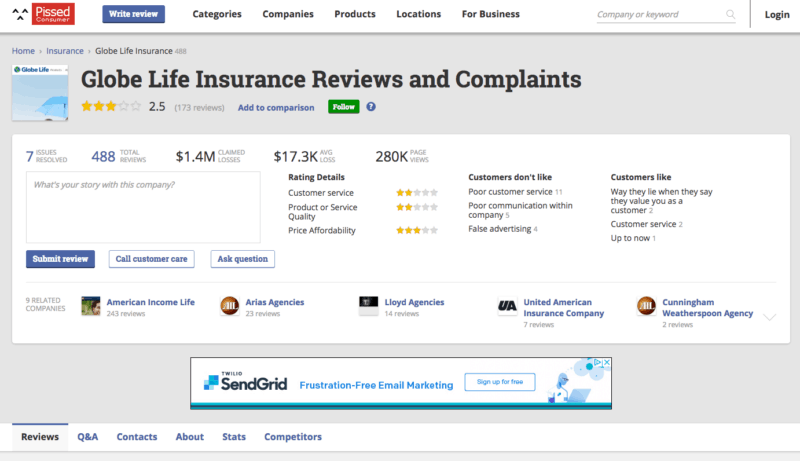Image resolution: width=800 pixels, height=461 pixels.
Task: Click the Globe Life company logo thumbnail
Action: coord(41,93)
